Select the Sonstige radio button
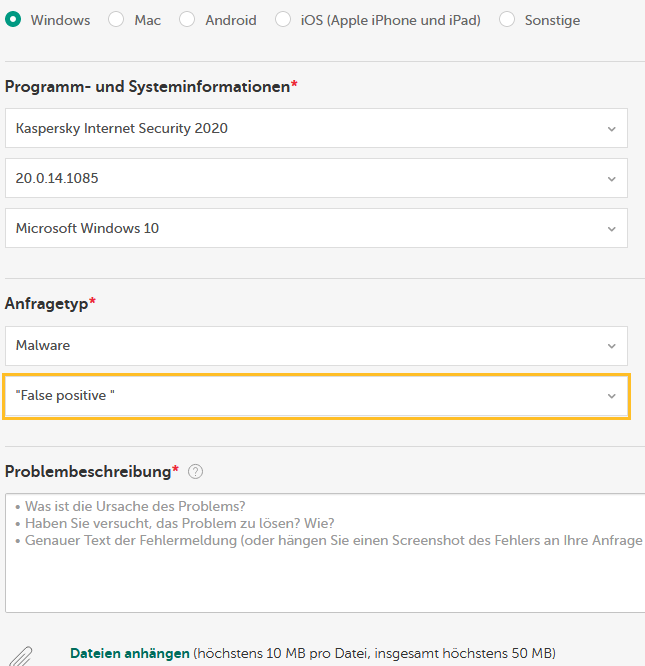Viewport: 645px width, 666px height. click(507, 20)
